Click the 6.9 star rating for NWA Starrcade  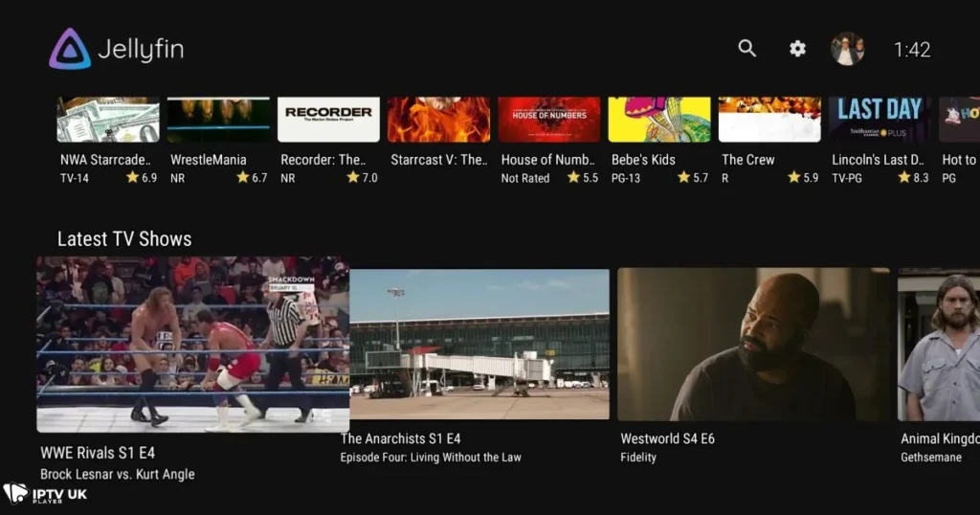pos(142,177)
